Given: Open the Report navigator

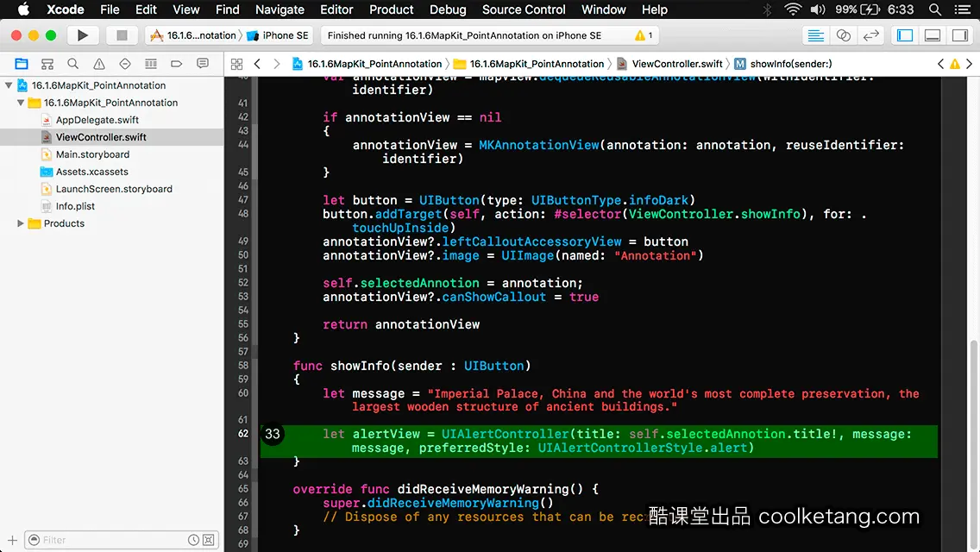Looking at the screenshot, I should pyautogui.click(x=203, y=64).
